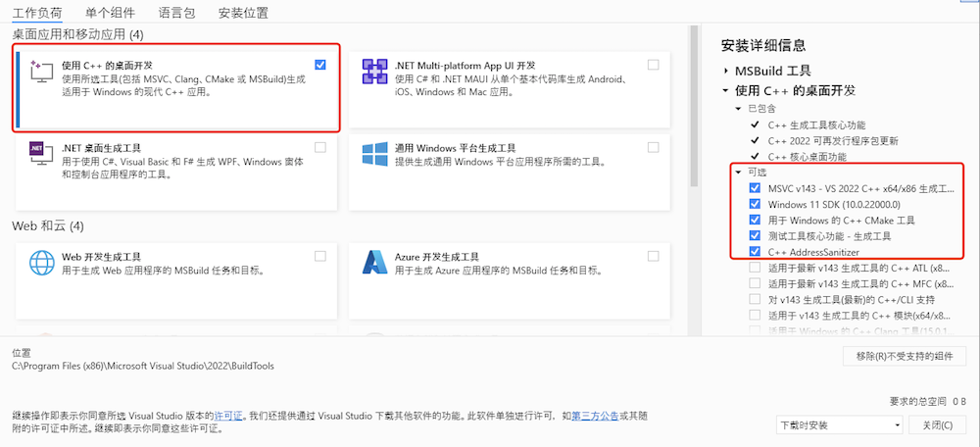Select the 安装位置 tab
Viewport: 980px width, 447px height.
pyautogui.click(x=243, y=13)
